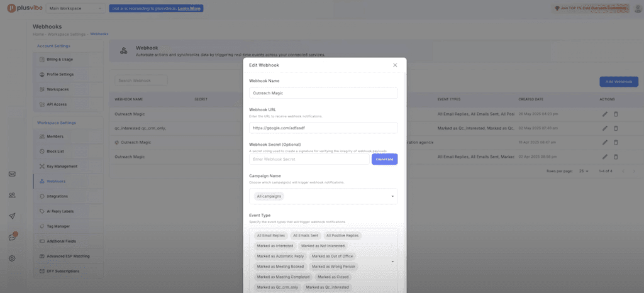The height and width of the screenshot is (293, 644).
Task: Open the mail inbox icon in left rail
Action: pos(12,174)
